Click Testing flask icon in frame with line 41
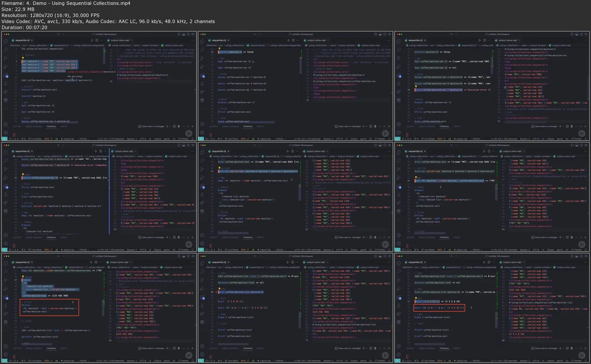The image size is (591, 364). pyautogui.click(x=202, y=195)
